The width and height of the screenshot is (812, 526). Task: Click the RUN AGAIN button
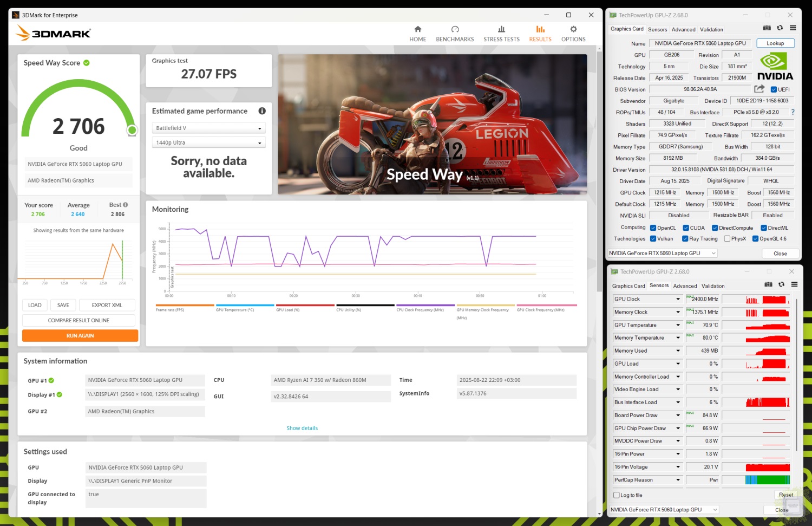pyautogui.click(x=80, y=336)
